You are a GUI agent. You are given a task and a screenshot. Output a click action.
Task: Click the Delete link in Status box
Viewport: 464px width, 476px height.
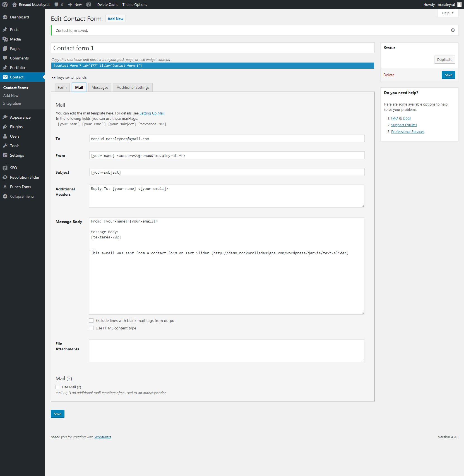(389, 75)
